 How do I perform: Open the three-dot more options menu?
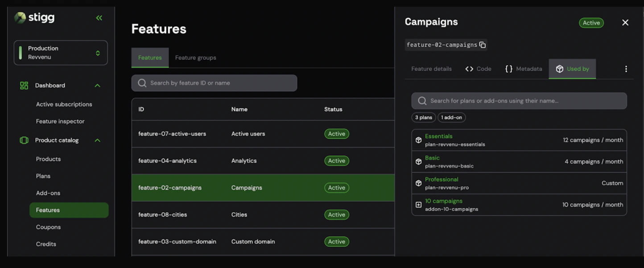(626, 69)
